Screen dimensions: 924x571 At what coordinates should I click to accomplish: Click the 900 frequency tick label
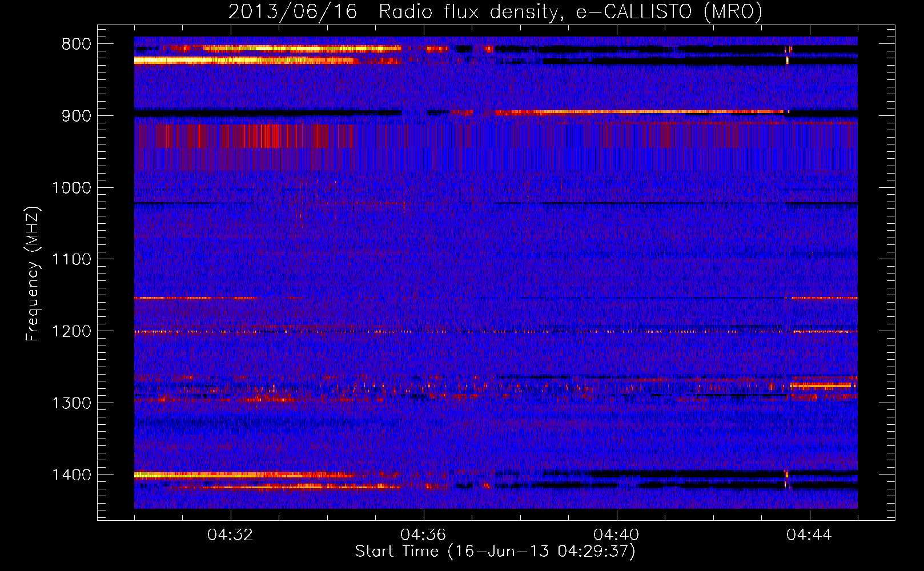77,116
